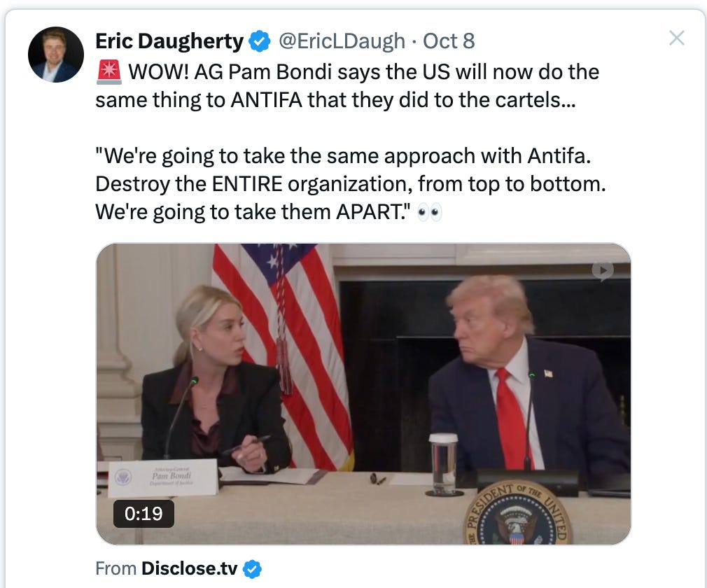
Task: Click the word ENTIRE in the quote
Action: (x=247, y=184)
